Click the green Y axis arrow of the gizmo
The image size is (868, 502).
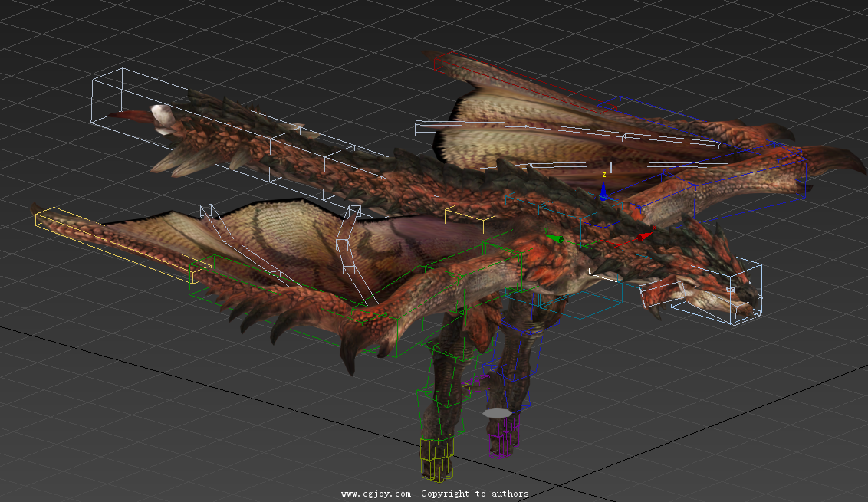pyautogui.click(x=554, y=238)
